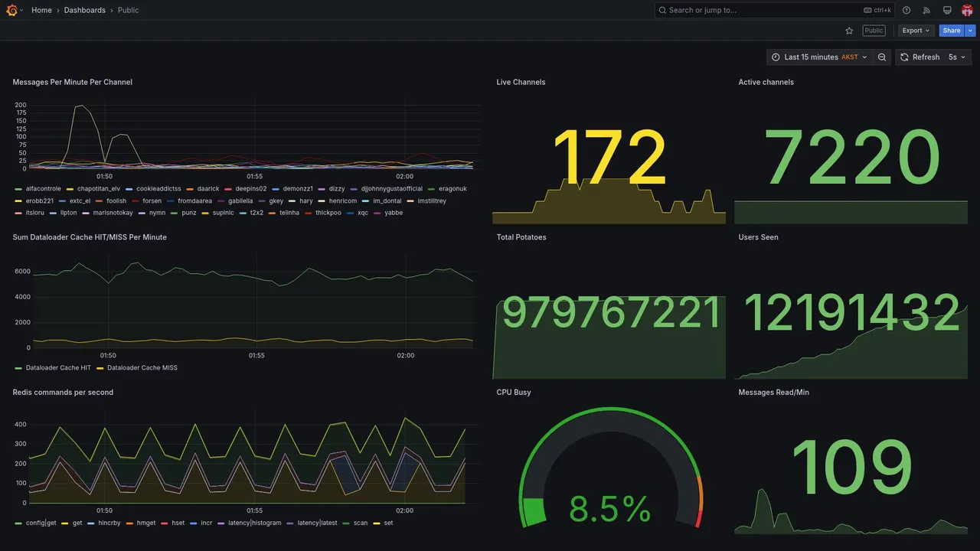
Task: Click the help question mark icon
Action: [x=906, y=10]
